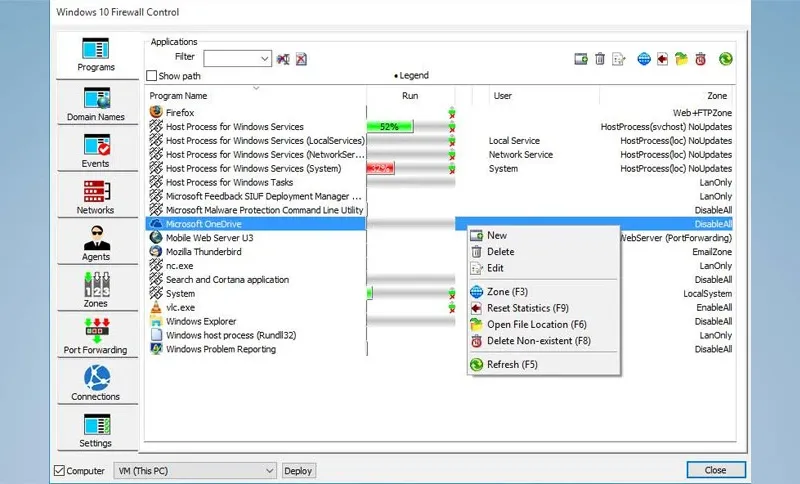
Task: Click the small green bar on System row
Action: (x=370, y=293)
